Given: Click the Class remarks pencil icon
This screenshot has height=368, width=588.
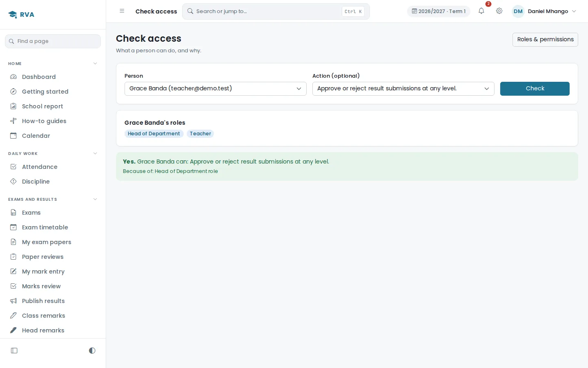Looking at the screenshot, I should (x=13, y=316).
